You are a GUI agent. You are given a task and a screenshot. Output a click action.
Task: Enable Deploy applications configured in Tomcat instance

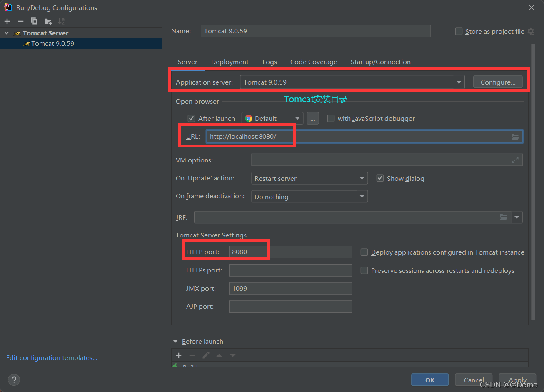pos(364,252)
